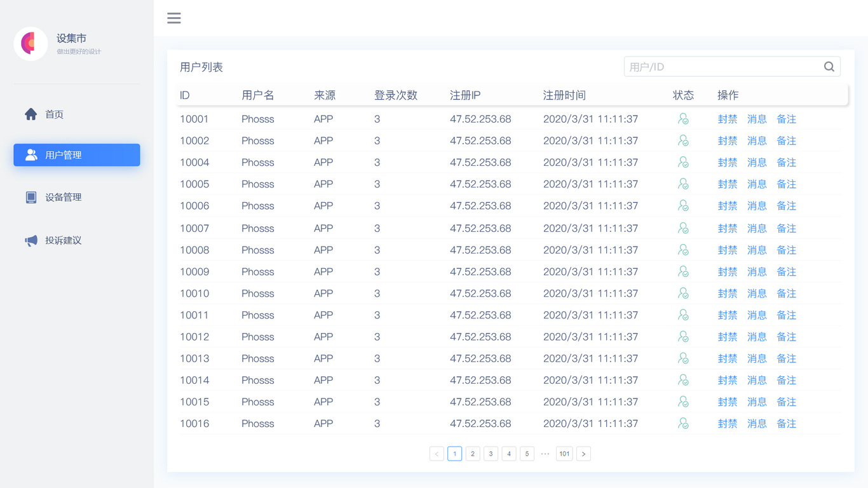Click status icon for user 10001

pyautogui.click(x=683, y=119)
